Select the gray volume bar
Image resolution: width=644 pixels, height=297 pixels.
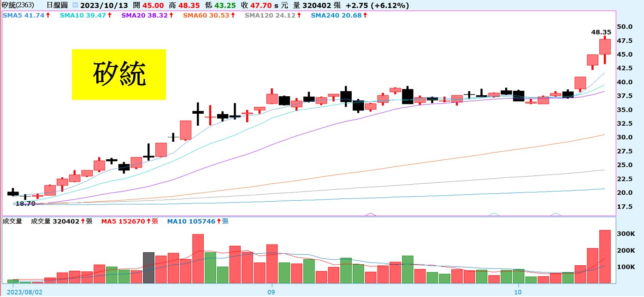tap(148, 268)
